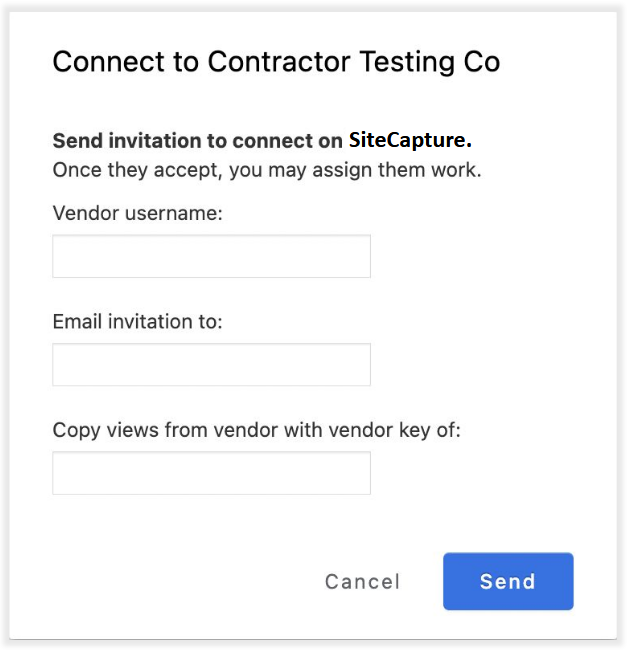Click the word "Email" in the second label
This screenshot has width=630, height=652.
coord(76,322)
